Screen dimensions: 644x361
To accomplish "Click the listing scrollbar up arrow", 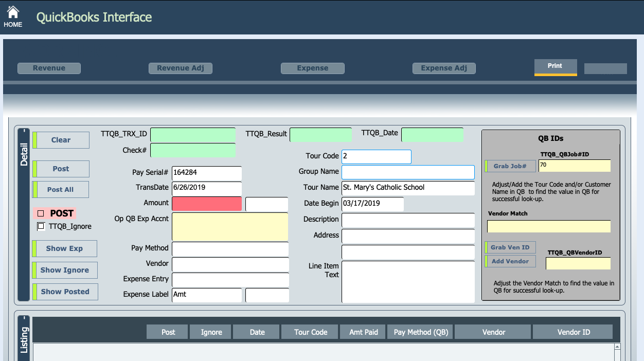I will (x=617, y=348).
